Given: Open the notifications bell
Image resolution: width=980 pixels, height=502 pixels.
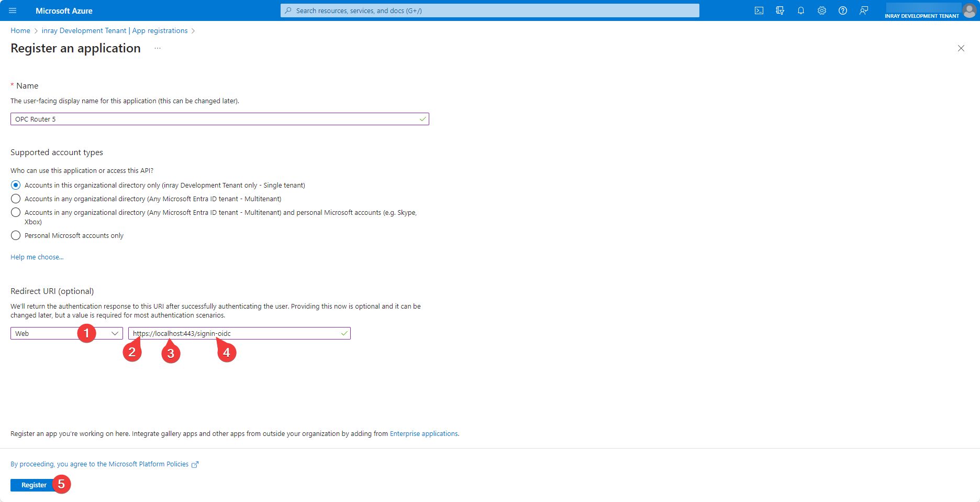Looking at the screenshot, I should click(x=801, y=10).
